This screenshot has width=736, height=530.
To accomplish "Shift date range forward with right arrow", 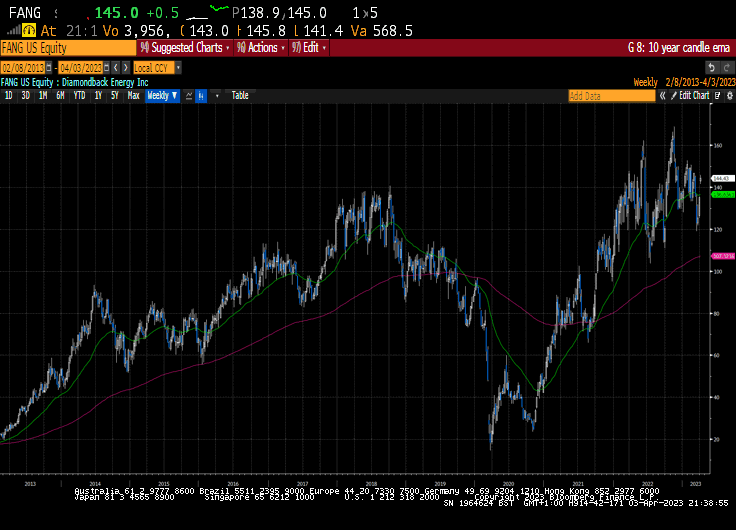I will point(126,68).
